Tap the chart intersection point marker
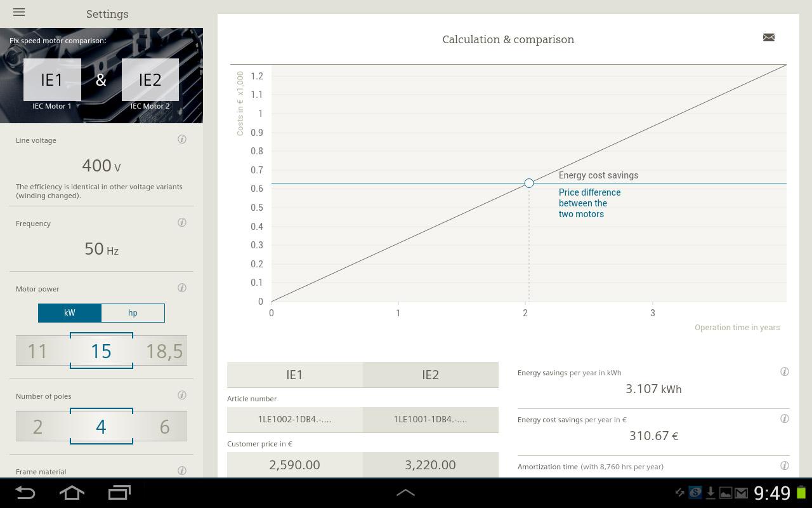The width and height of the screenshot is (812, 508). coord(528,183)
